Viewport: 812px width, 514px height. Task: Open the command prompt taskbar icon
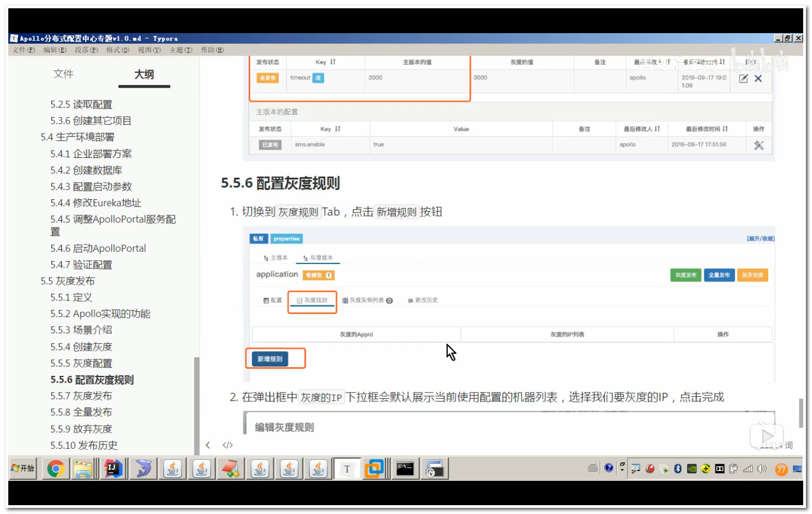405,469
